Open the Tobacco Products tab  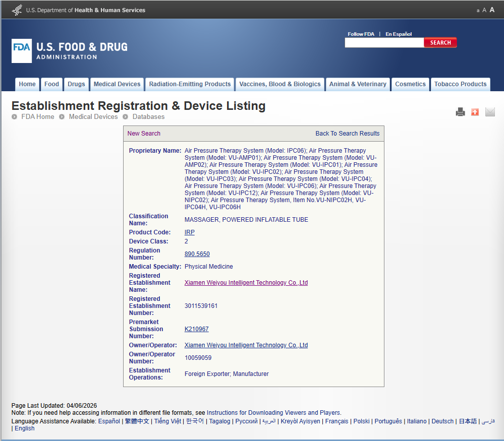460,84
